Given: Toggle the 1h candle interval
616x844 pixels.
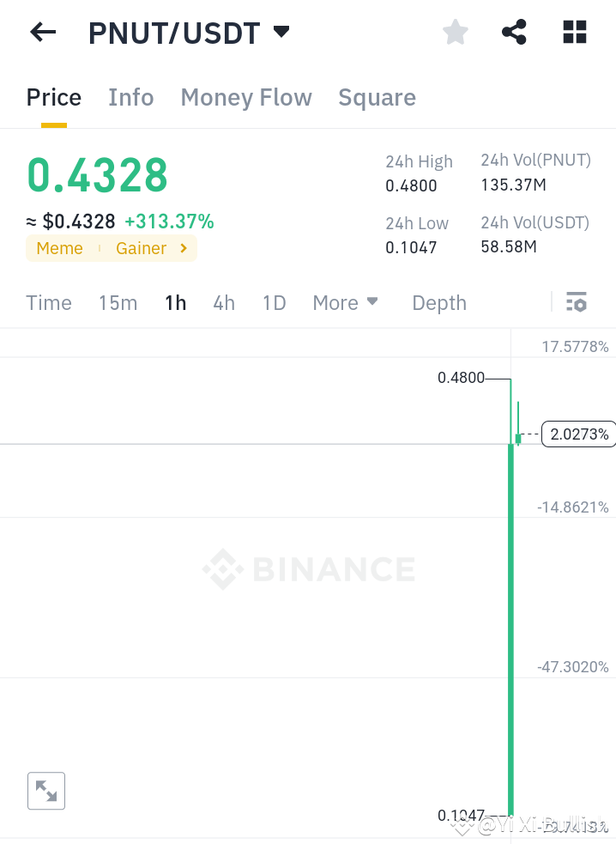Looking at the screenshot, I should (175, 302).
